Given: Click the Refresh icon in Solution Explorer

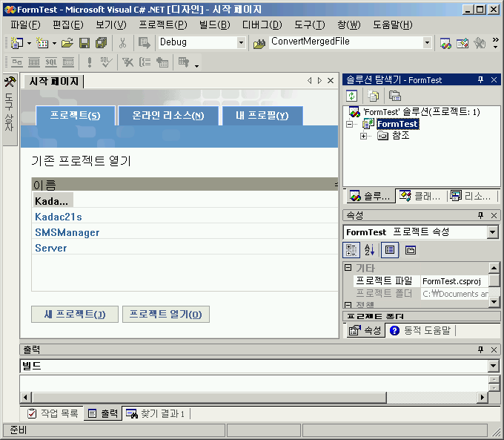Looking at the screenshot, I should tap(351, 96).
